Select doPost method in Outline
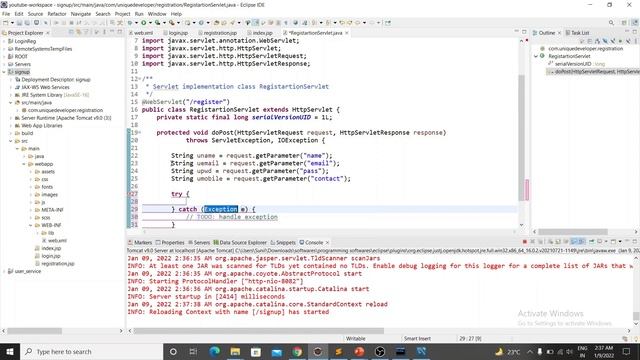640x360 pixels. click(x=594, y=72)
